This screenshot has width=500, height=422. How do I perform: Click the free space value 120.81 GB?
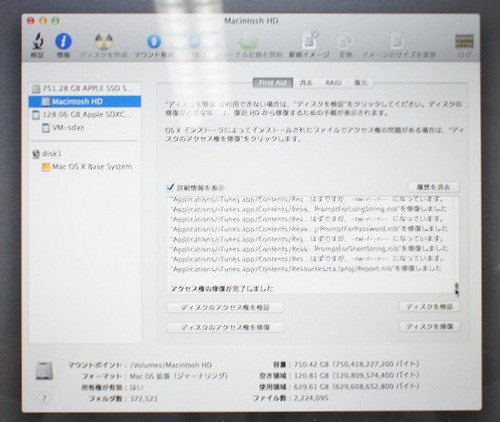tap(311, 376)
